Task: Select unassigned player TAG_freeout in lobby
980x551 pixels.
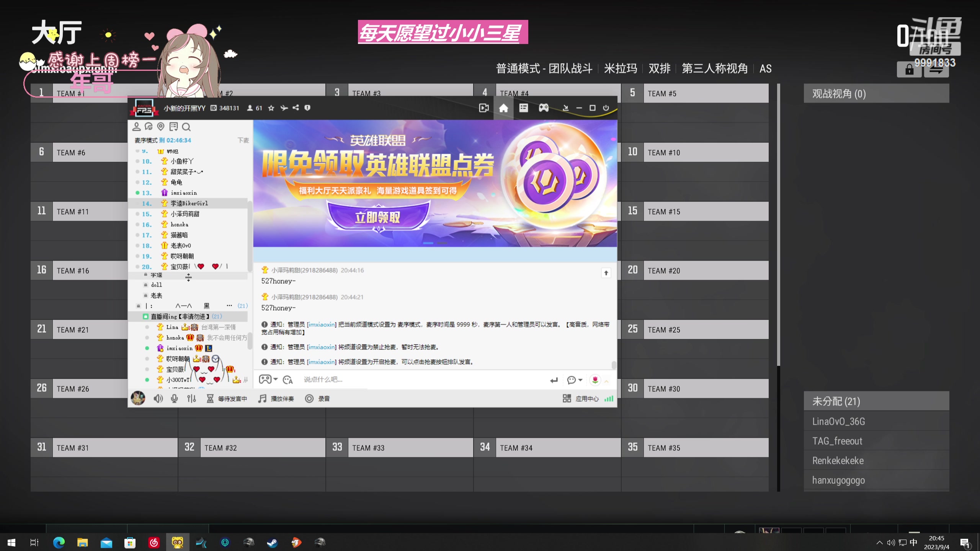Action: [876, 441]
